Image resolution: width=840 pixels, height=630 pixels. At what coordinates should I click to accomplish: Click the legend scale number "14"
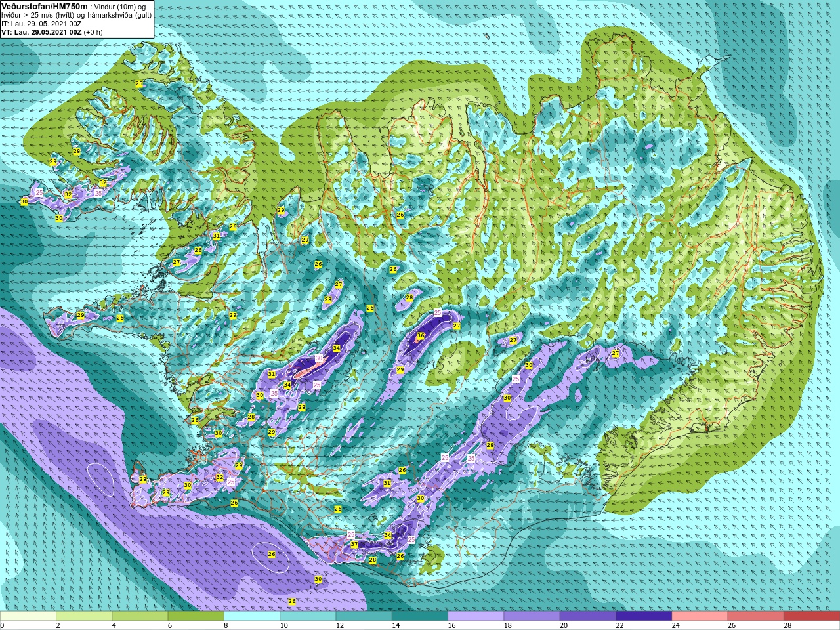pos(395,625)
